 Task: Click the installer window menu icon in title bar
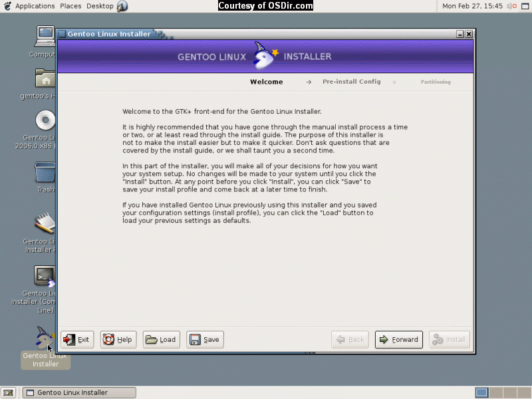tap(62, 34)
